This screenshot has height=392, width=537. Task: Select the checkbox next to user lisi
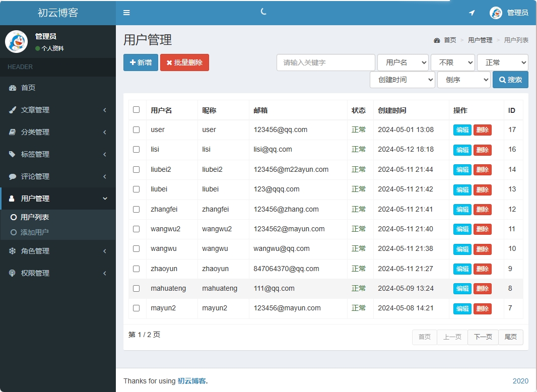tap(137, 150)
